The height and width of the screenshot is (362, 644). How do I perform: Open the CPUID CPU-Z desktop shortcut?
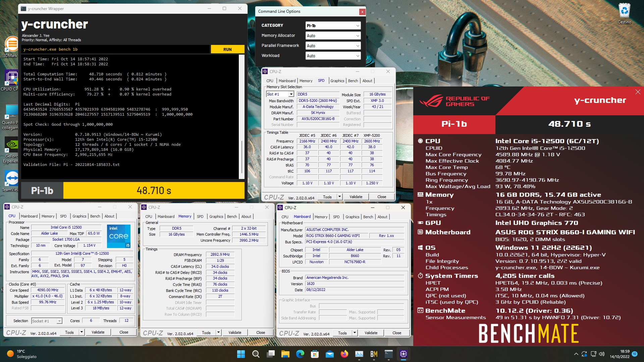(10, 80)
